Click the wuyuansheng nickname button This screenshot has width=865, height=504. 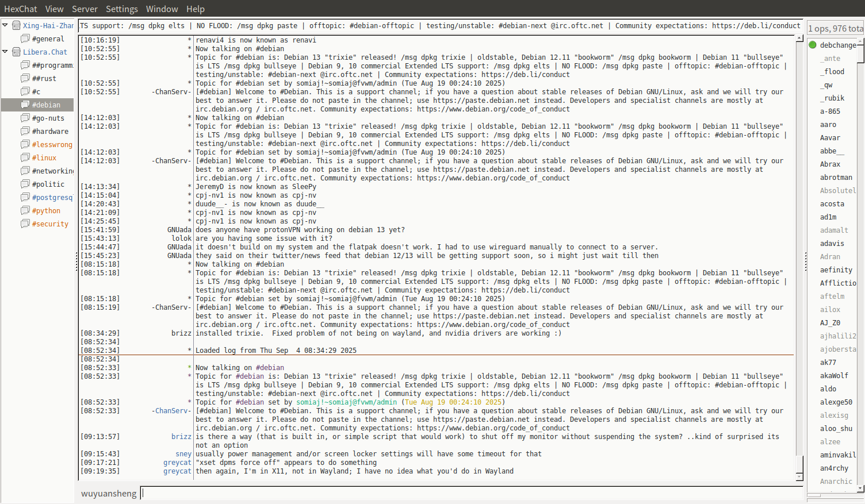click(x=109, y=493)
